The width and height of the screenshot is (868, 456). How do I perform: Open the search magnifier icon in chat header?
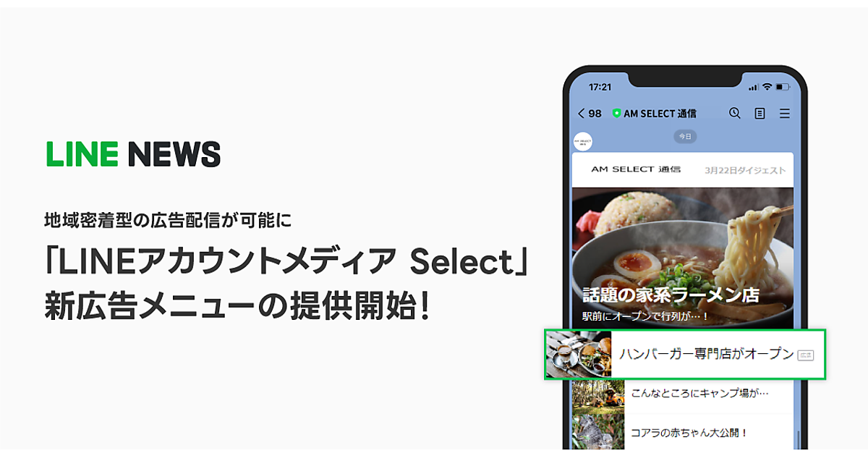click(x=734, y=113)
